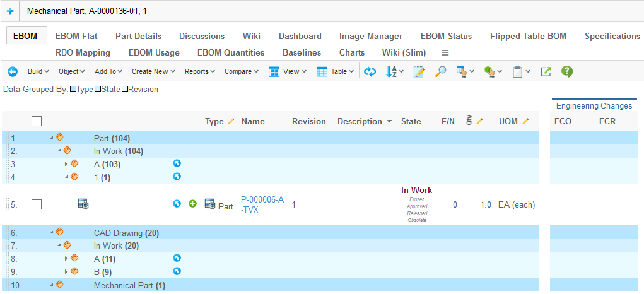Open the Reports dropdown menu
The width and height of the screenshot is (644, 294).
200,72
